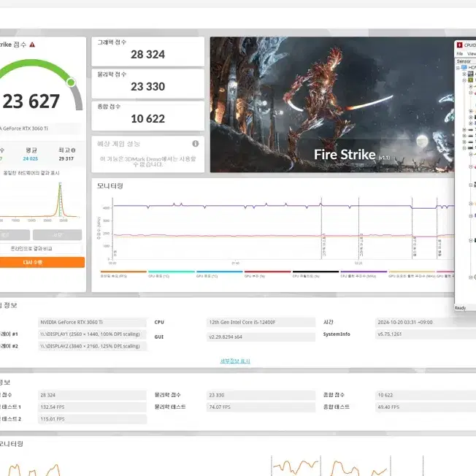476x476 pixels.
Task: Click the 그래픽 점수 card showing 28 324
Action: (148, 51)
